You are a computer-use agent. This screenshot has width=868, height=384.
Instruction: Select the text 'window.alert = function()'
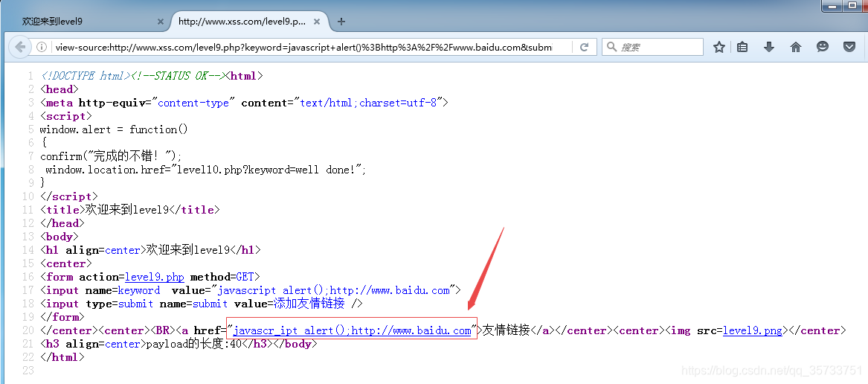pyautogui.click(x=114, y=129)
